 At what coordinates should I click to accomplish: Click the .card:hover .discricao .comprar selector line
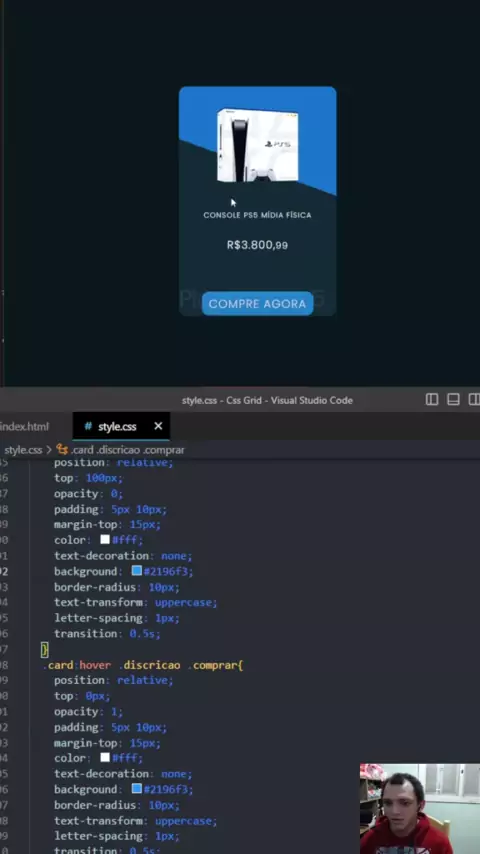tap(143, 665)
